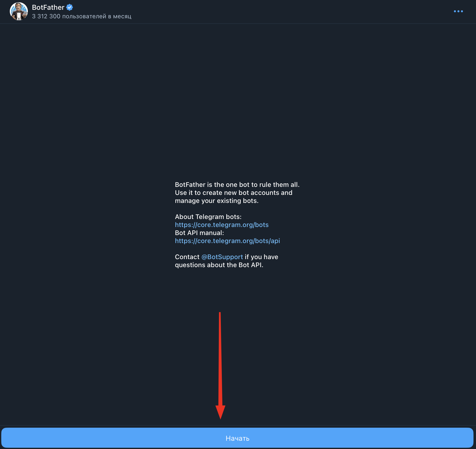The image size is (476, 449).
Task: Open the core.telegram.org/bots/api link
Action: (227, 241)
